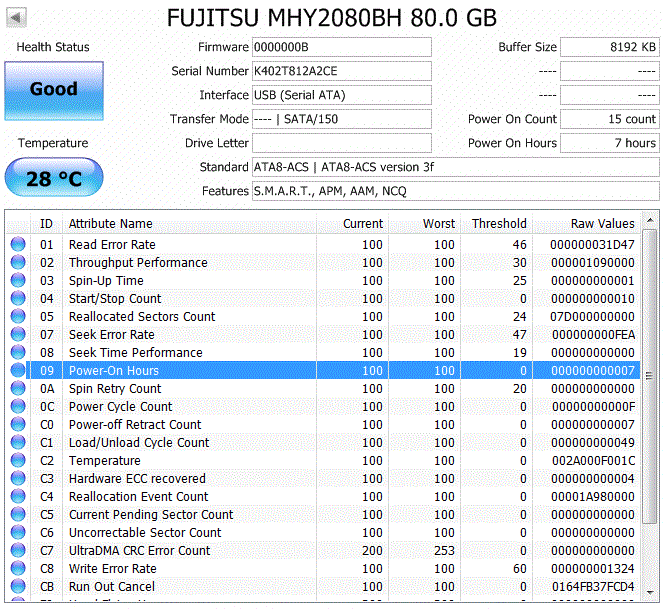Viewport: 666px width, 609px height.
Task: Click the status orb for Read Error Rate
Action: 18,244
